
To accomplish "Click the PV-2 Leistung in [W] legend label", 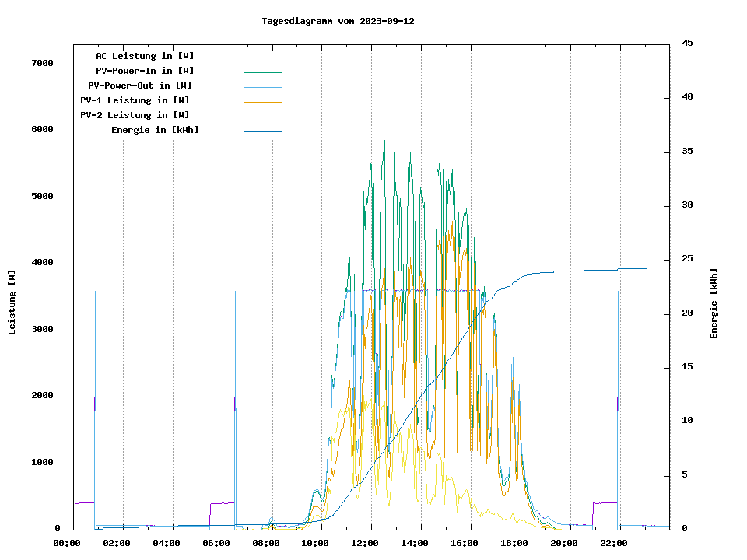I will [135, 115].
